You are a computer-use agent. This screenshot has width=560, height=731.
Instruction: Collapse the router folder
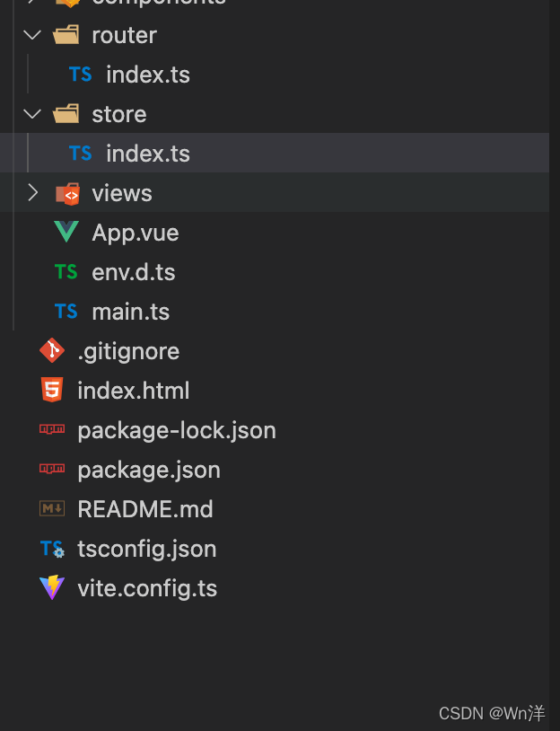pos(31,35)
